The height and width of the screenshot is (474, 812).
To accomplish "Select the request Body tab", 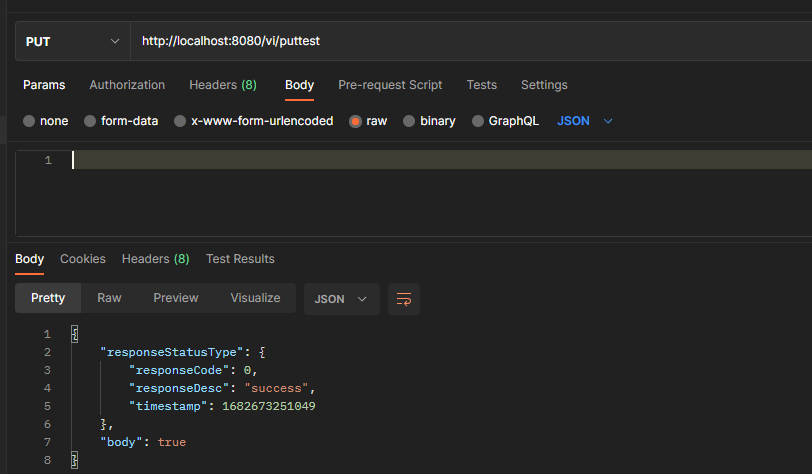I will click(x=299, y=85).
